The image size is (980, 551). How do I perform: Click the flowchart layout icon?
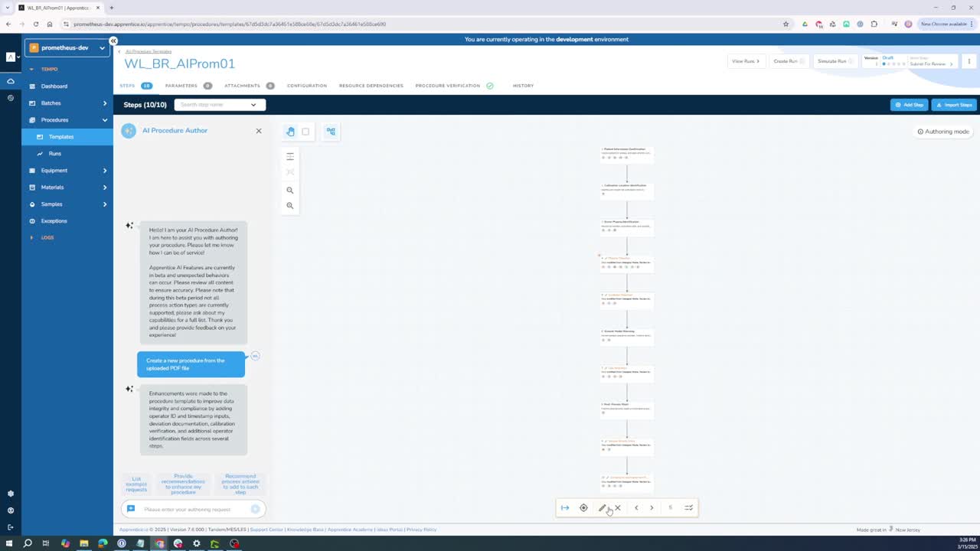pyautogui.click(x=331, y=132)
